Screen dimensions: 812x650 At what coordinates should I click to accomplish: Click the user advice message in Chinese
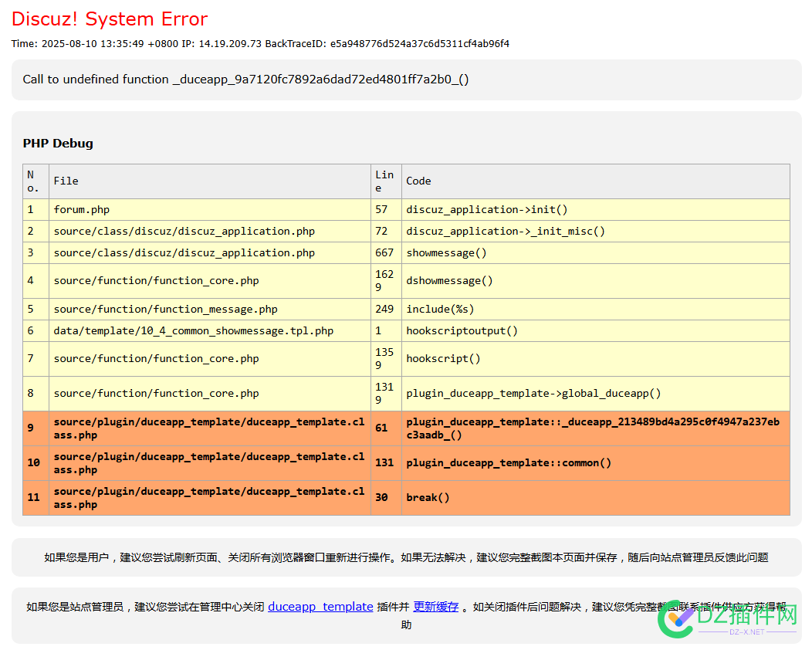point(406,558)
